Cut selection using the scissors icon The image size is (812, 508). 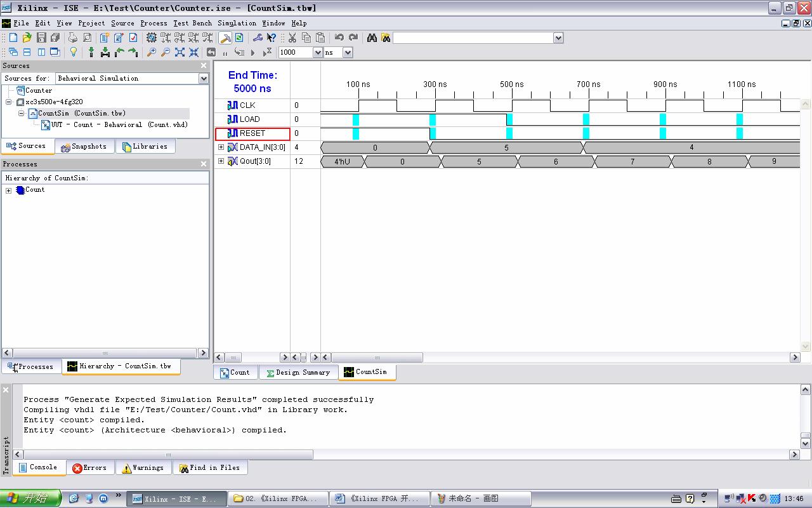tap(292, 38)
